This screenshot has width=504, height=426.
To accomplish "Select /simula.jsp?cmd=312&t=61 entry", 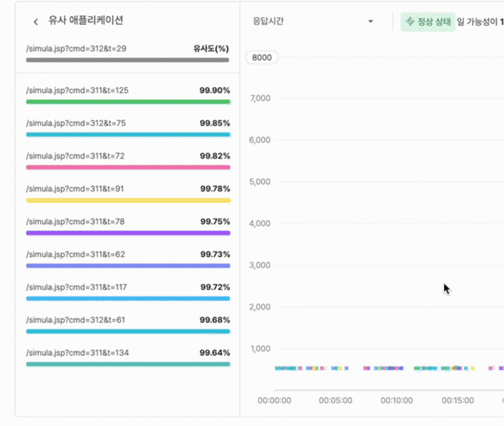I will tap(75, 320).
